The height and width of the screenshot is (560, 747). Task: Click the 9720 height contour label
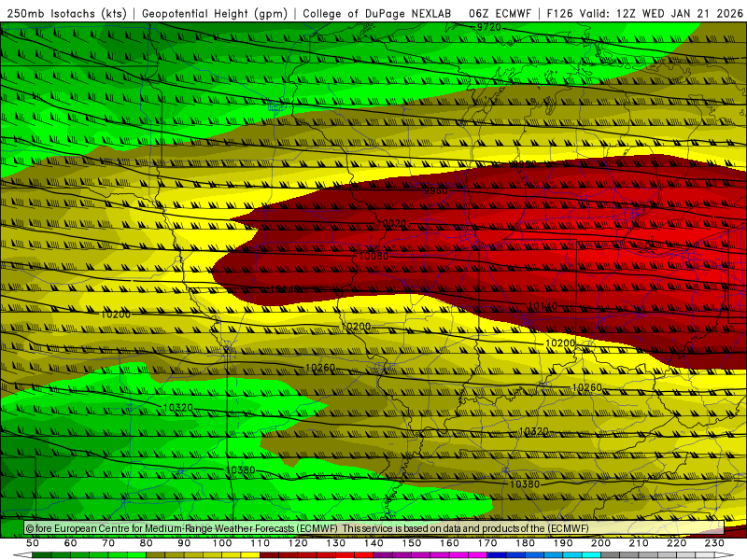pyautogui.click(x=488, y=28)
